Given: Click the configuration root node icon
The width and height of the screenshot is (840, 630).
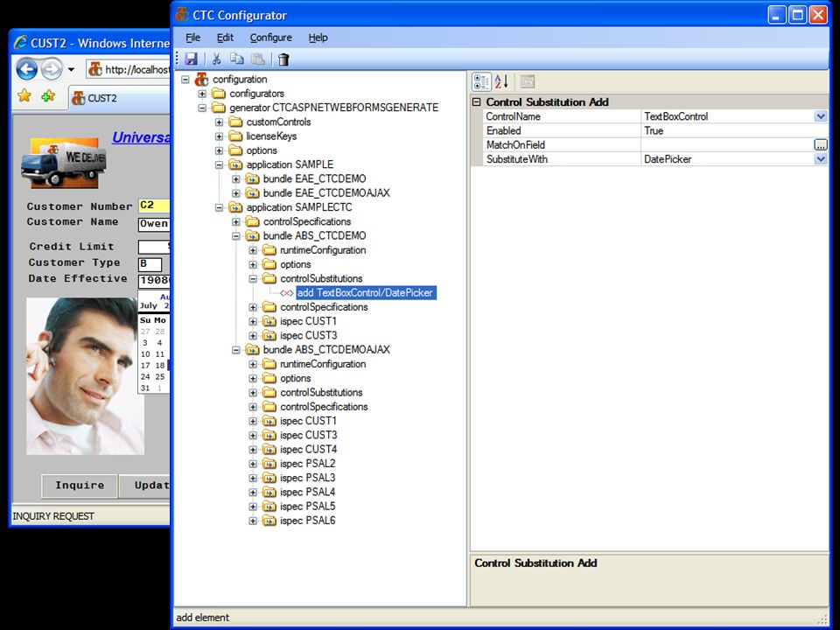Looking at the screenshot, I should (x=201, y=80).
